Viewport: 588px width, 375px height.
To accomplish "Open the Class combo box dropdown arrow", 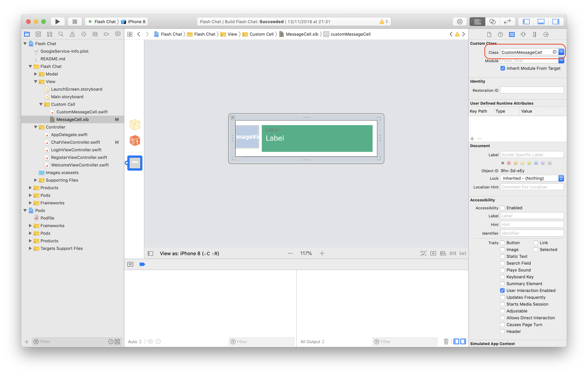I will (x=561, y=52).
